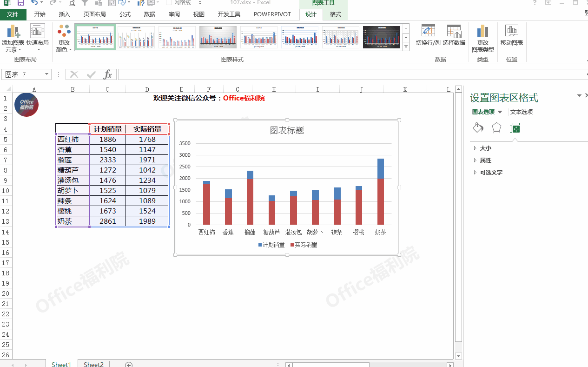Select cell with value 2861
This screenshot has width=588, height=367.
[108, 221]
